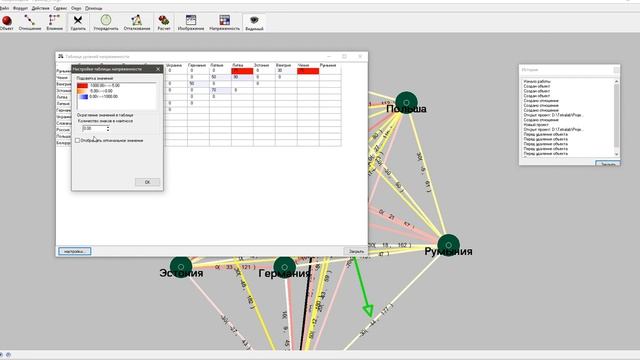
Task: Open the Помощь menu
Action: pyautogui.click(x=93, y=8)
